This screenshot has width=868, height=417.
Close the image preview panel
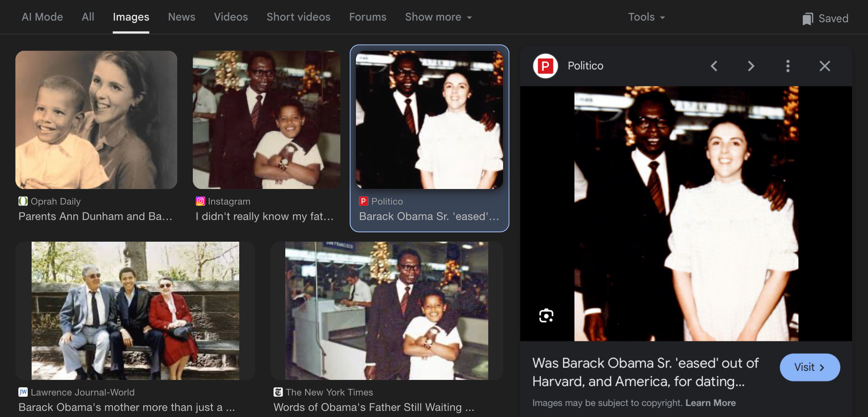pyautogui.click(x=825, y=66)
